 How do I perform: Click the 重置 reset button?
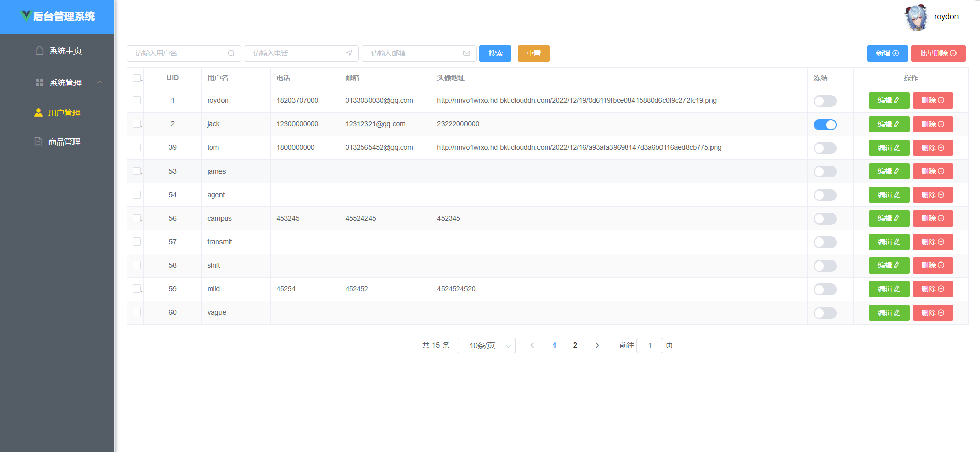pyautogui.click(x=533, y=53)
